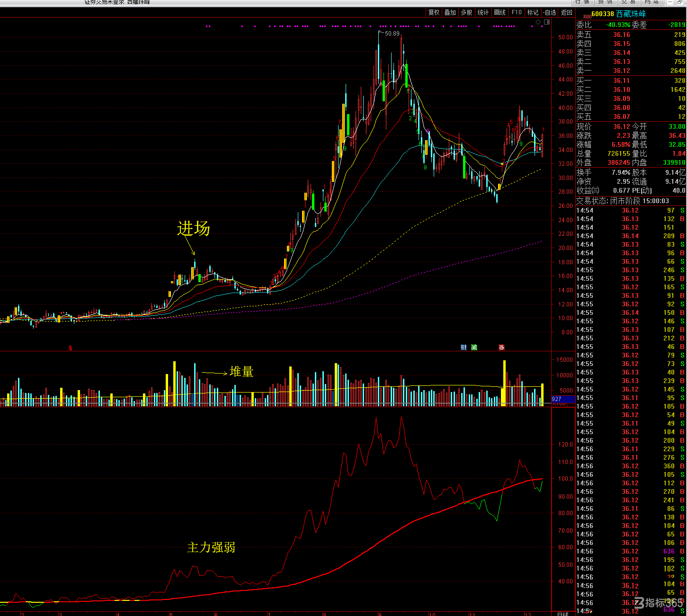Click 买五 price 36.07
The height and width of the screenshot is (616, 687).
coord(622,116)
